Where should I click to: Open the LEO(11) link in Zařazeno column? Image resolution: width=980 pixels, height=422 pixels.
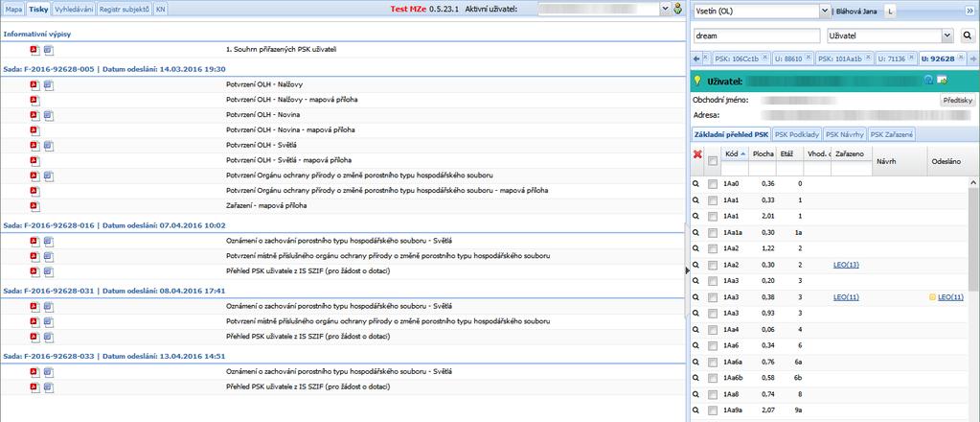[846, 297]
